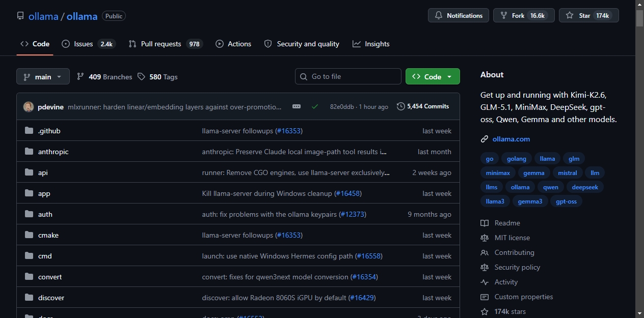The width and height of the screenshot is (644, 318).
Task: Switch to the Code tab
Action: click(x=35, y=44)
